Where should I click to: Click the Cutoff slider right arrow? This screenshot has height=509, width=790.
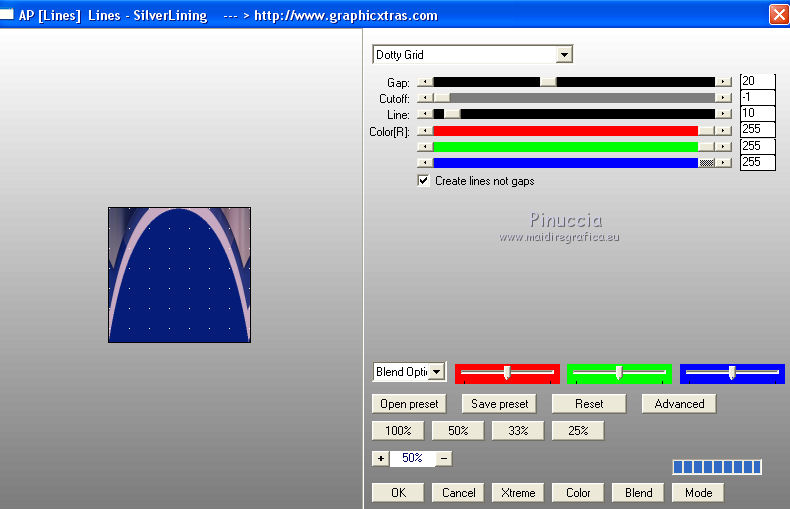(723, 98)
